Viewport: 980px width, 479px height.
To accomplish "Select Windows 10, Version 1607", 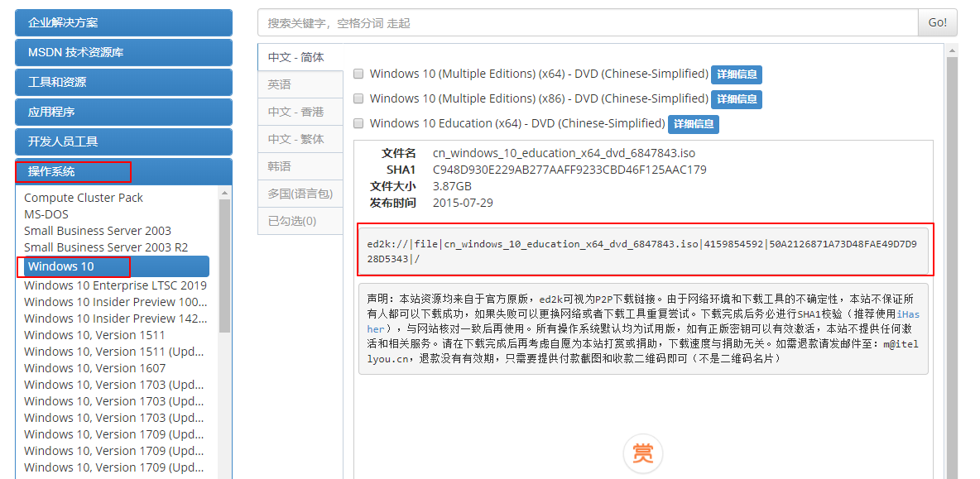I will tap(95, 368).
